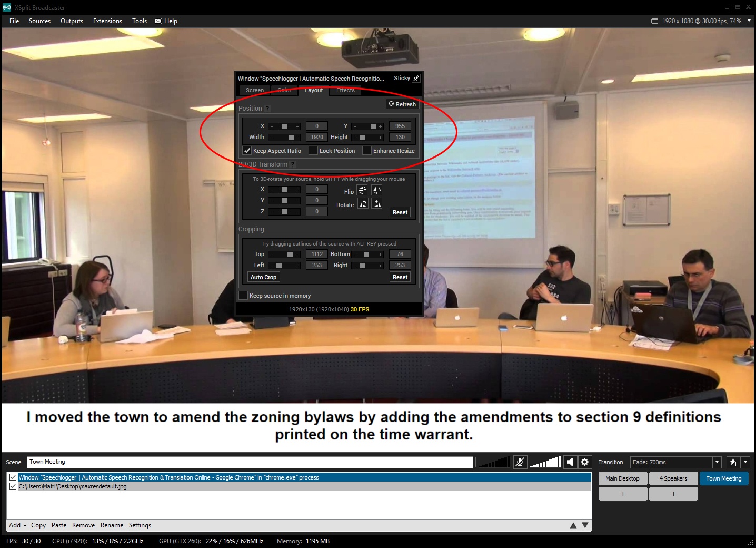
Task: Click the Scene name field
Action: tap(250, 462)
